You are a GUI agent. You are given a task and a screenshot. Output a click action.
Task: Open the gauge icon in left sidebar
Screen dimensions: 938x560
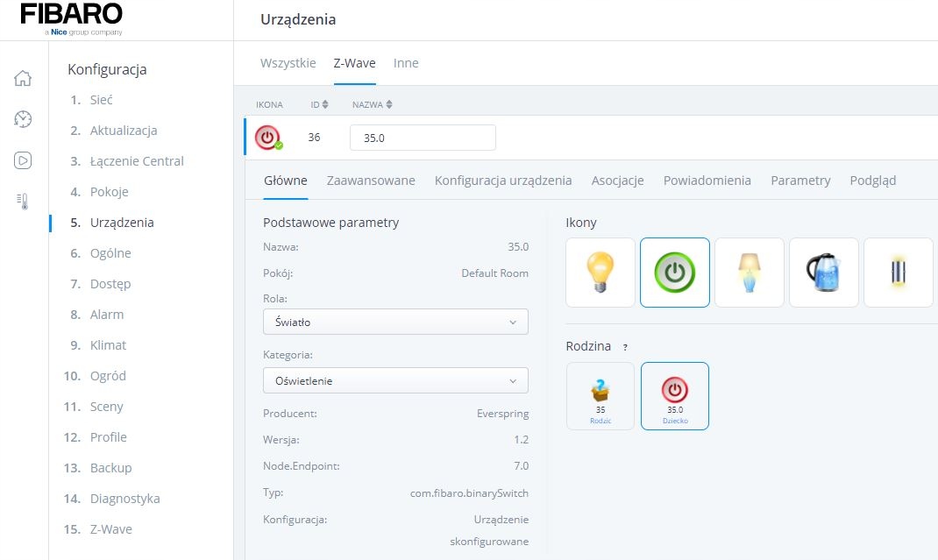coord(23,119)
